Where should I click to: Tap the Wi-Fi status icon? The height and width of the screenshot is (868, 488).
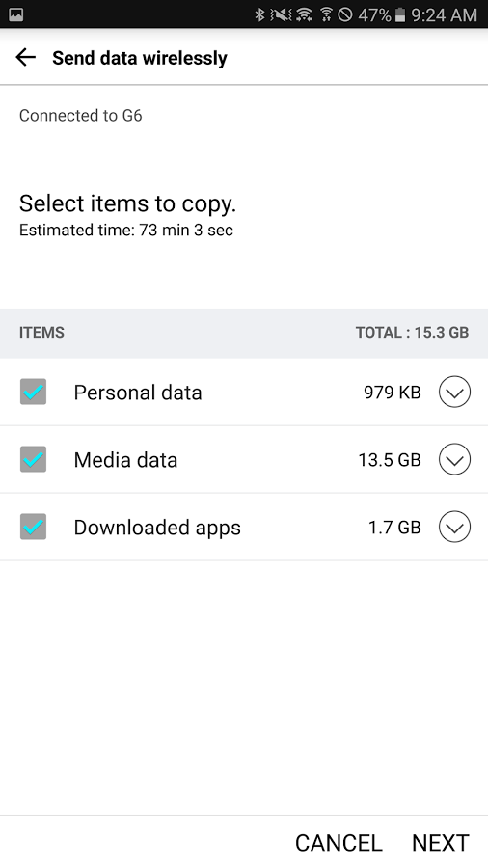[304, 14]
